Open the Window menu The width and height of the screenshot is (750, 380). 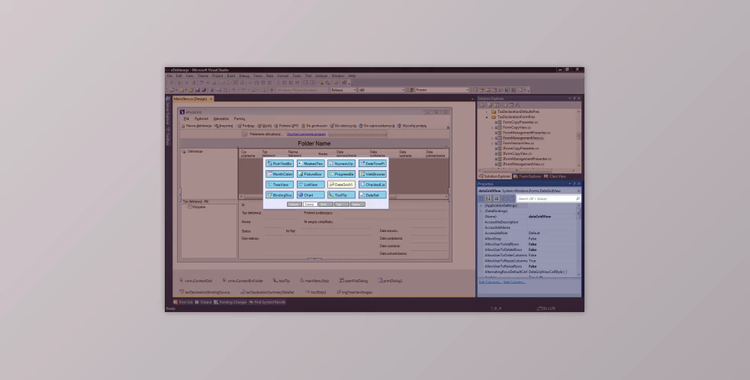[338, 76]
